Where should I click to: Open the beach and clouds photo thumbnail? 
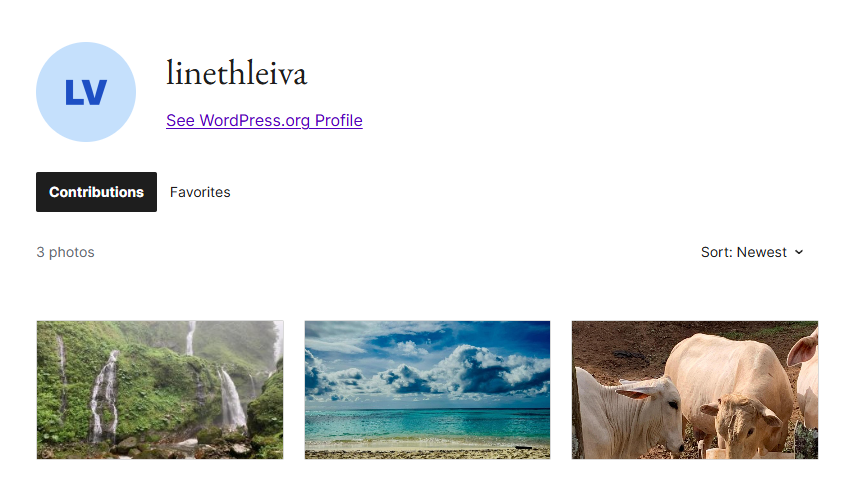[427, 390]
